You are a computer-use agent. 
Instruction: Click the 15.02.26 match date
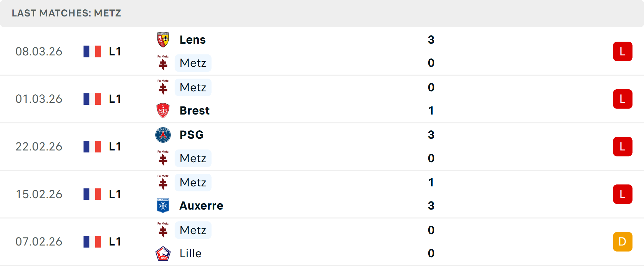point(39,194)
